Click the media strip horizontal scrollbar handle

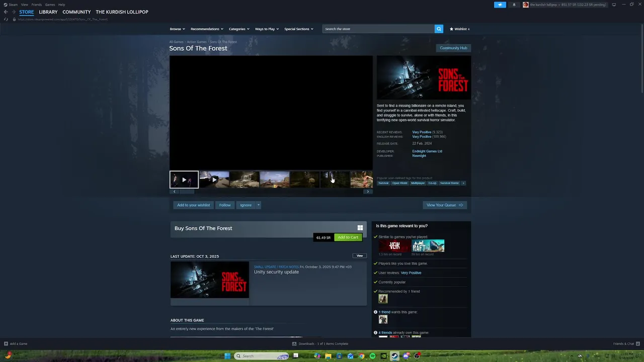187,192
